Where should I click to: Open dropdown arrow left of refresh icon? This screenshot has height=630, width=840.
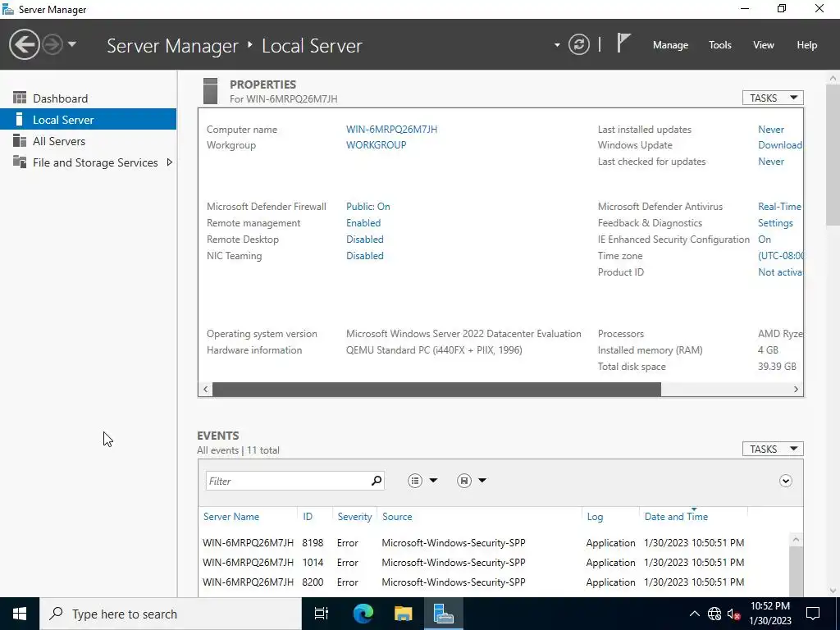coord(557,45)
